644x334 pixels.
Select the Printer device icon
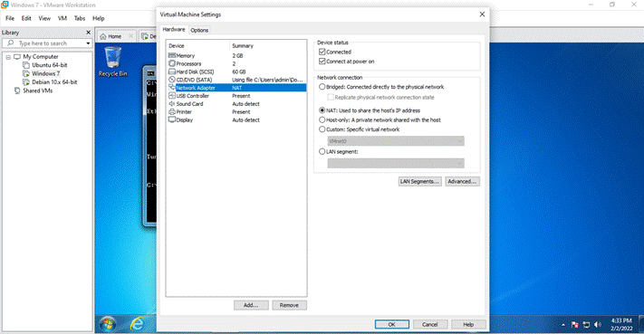tap(172, 111)
